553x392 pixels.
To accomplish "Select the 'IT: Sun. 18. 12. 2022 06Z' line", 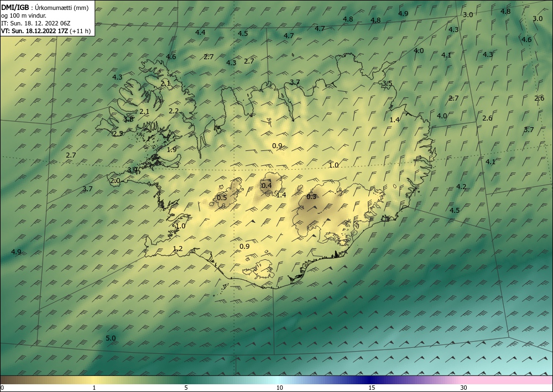I will 36,23.
